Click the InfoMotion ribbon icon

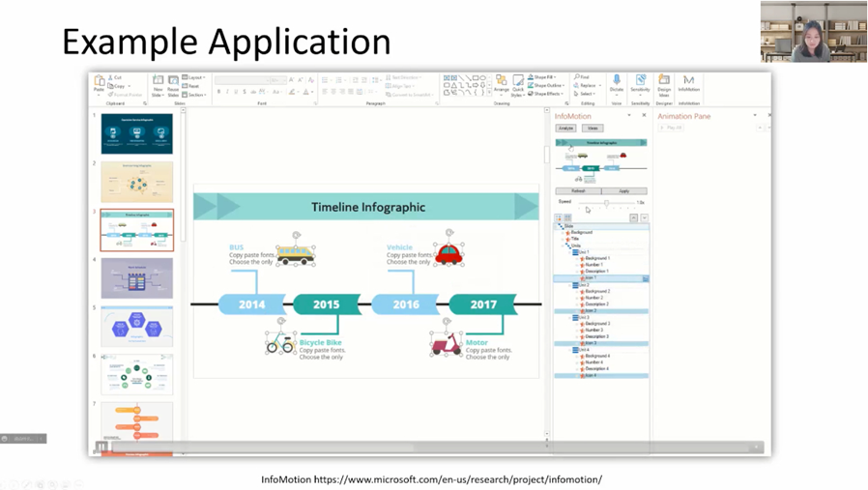(688, 83)
